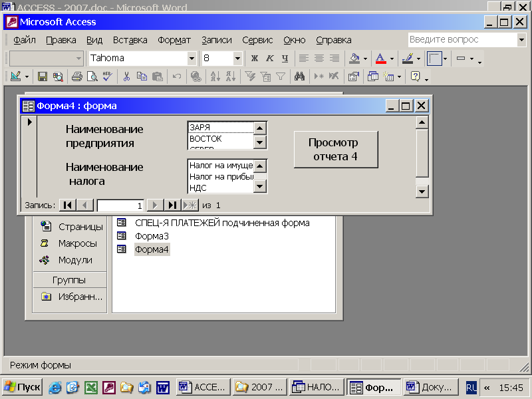Click the Пуск start button
This screenshot has width=532, height=399.
(23, 387)
